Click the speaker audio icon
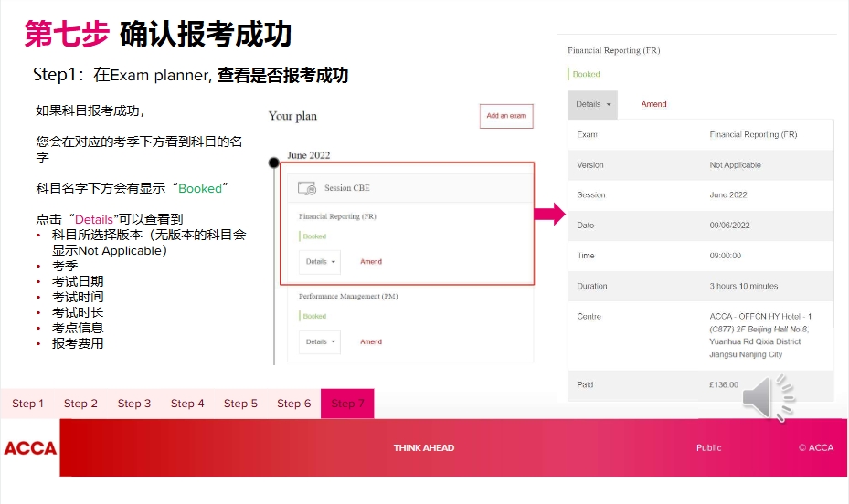This screenshot has width=849, height=504. [x=768, y=398]
